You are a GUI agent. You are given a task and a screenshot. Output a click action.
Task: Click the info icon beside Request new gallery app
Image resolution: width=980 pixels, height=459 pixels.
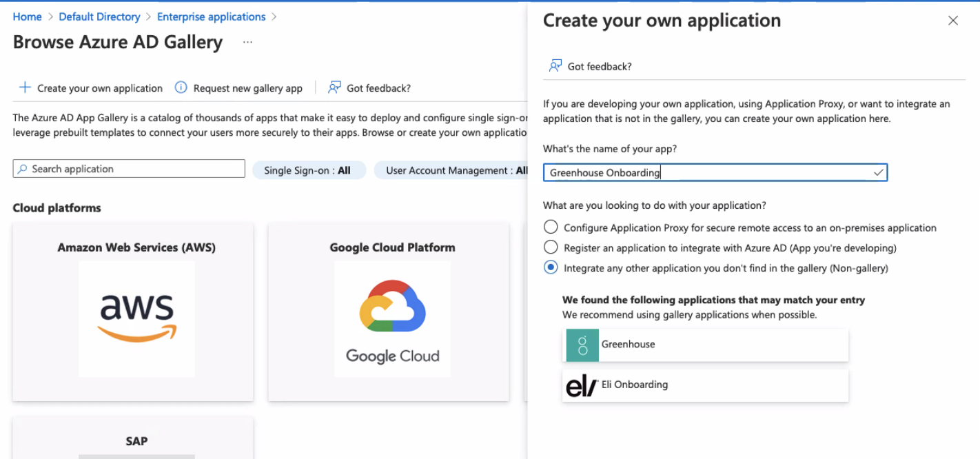(x=181, y=88)
